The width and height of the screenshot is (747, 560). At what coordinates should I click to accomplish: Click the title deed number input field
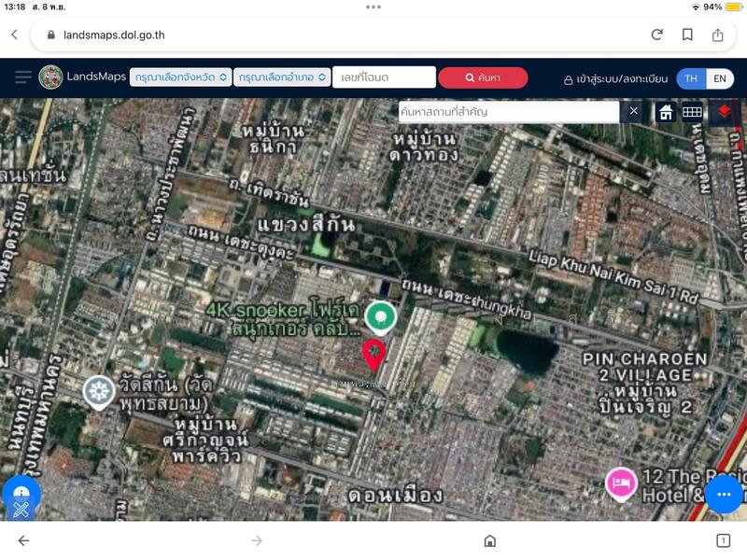click(x=384, y=77)
